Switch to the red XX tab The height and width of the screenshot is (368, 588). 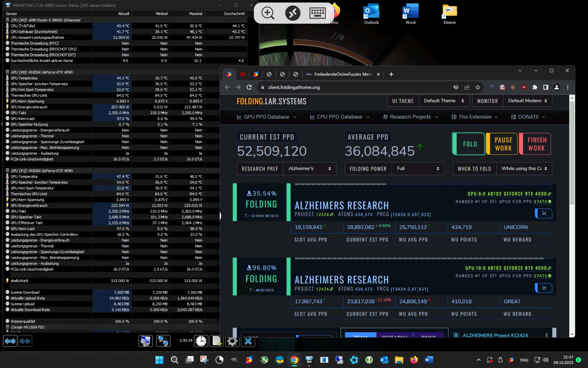(243, 74)
